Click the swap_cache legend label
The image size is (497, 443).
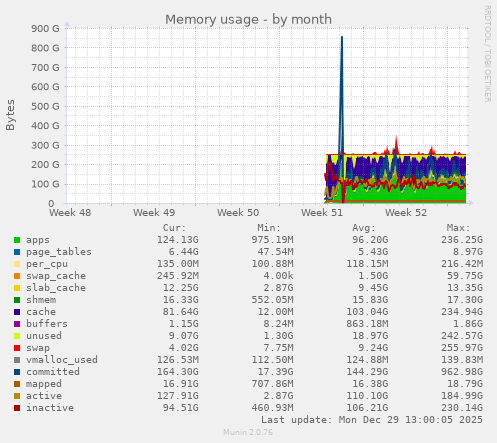[56, 276]
